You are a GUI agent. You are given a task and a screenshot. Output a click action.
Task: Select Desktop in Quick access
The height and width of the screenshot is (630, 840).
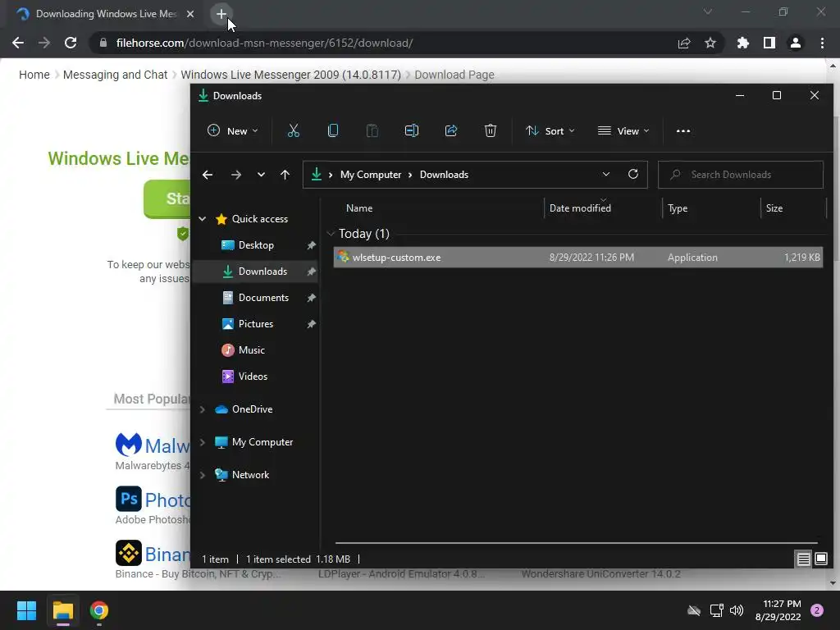pos(256,244)
